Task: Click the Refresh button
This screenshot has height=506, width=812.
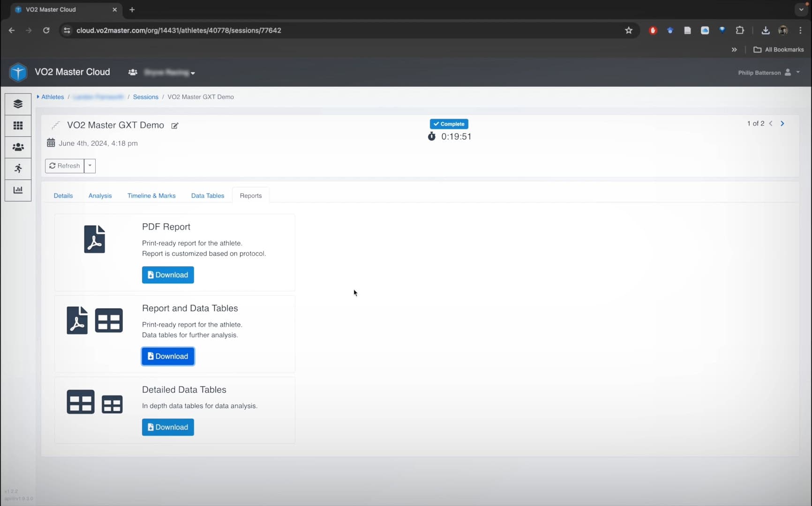Action: coord(65,166)
